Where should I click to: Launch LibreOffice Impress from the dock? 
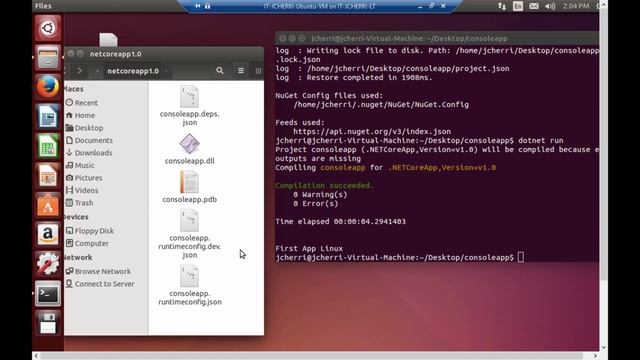click(x=48, y=176)
